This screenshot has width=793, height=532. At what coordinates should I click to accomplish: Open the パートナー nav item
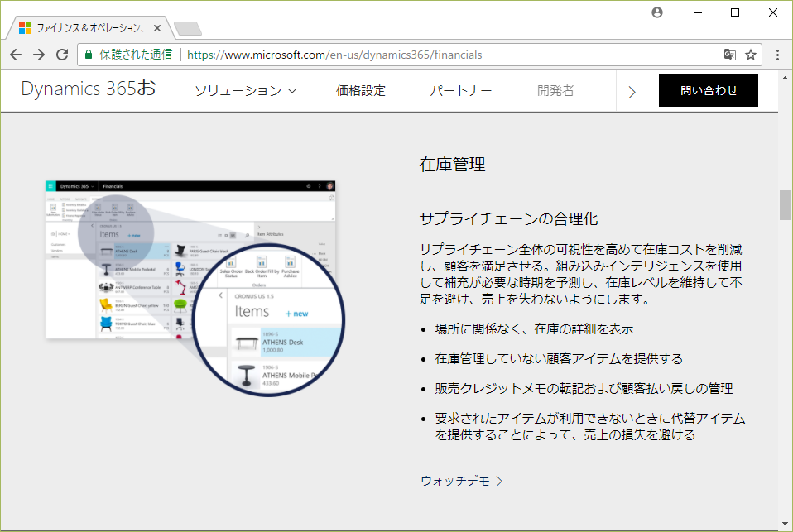tap(461, 91)
